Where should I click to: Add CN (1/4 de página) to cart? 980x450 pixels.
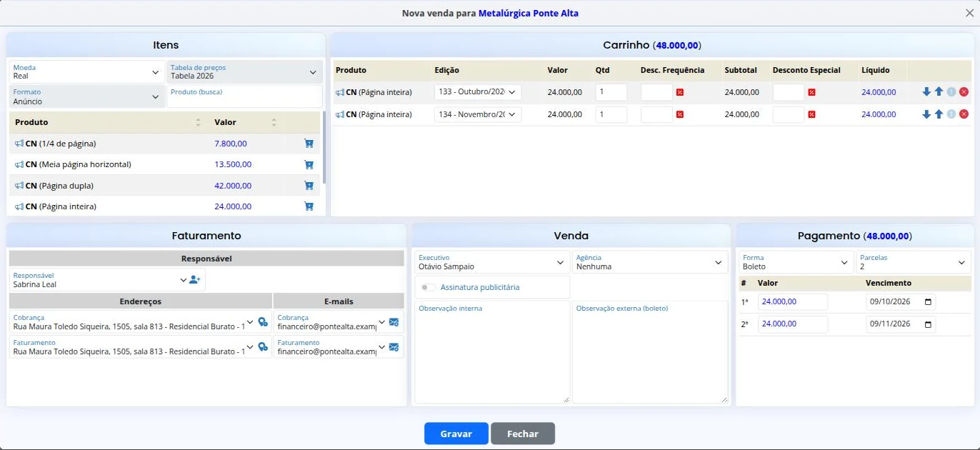[x=309, y=144]
